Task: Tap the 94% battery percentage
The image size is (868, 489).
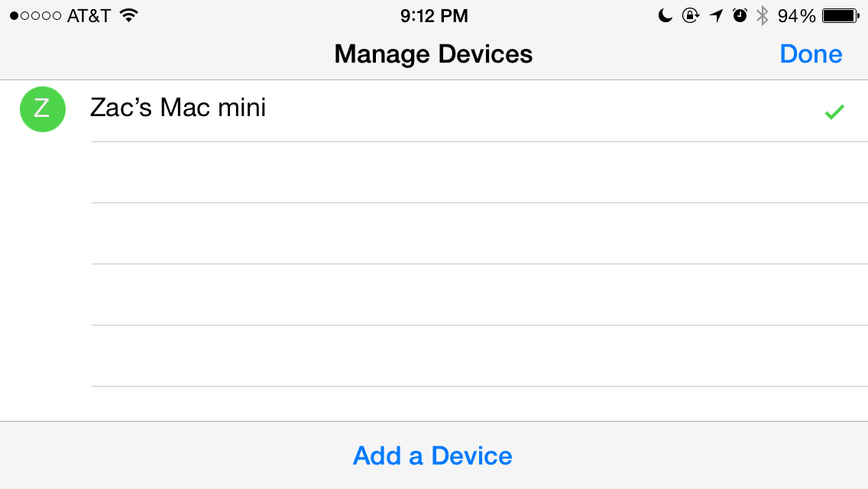Action: point(796,15)
